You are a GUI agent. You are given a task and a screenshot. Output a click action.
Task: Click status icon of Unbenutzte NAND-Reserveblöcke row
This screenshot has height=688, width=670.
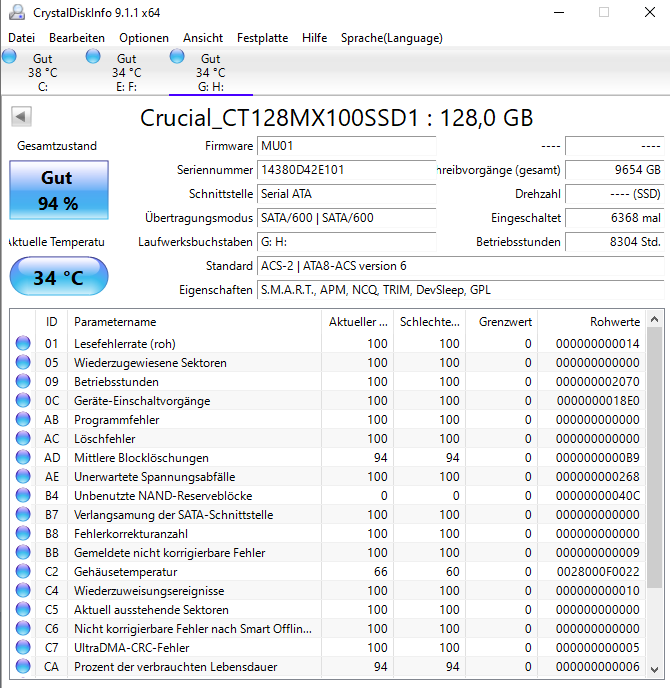pyautogui.click(x=23, y=495)
